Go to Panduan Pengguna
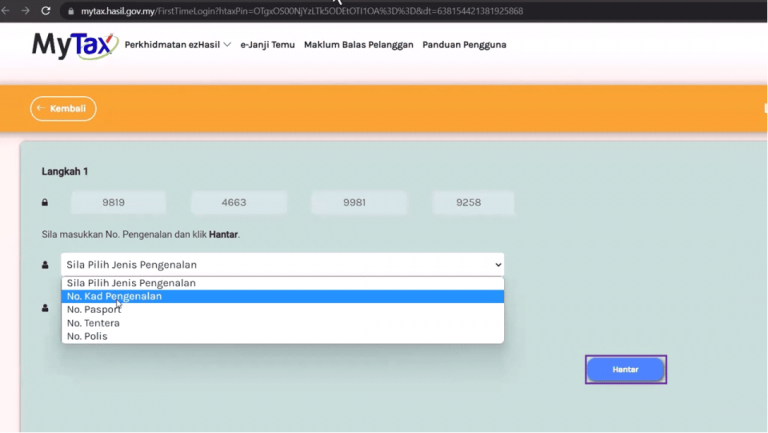Viewport: 768px width, 433px height. pyautogui.click(x=464, y=45)
